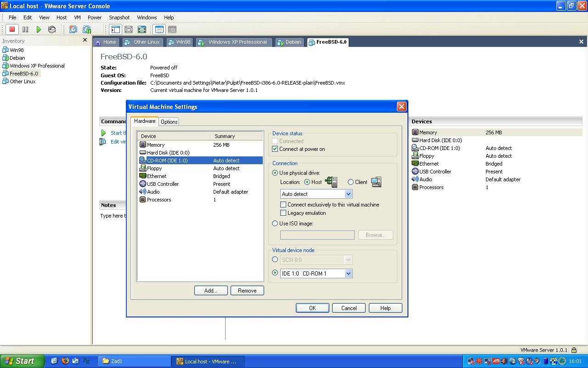
Task: Select Client location radio button
Action: pos(351,182)
